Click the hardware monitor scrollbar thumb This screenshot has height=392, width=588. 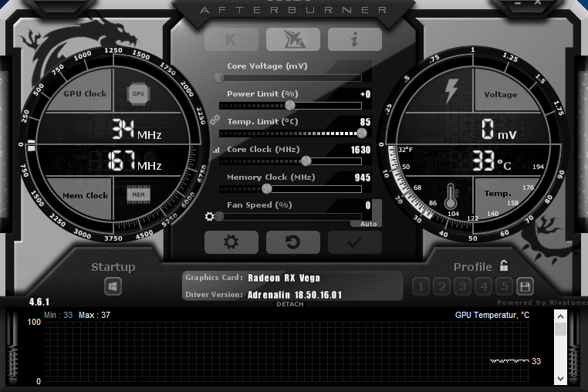click(560, 329)
